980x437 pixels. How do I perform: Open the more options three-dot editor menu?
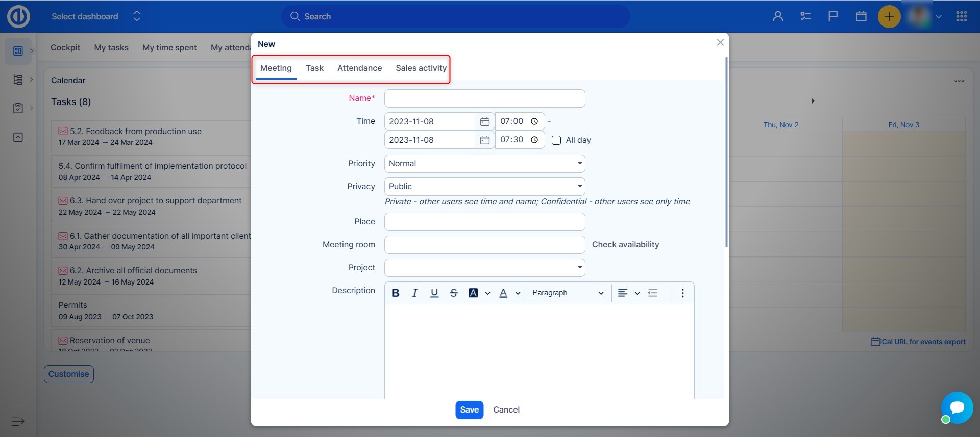682,293
